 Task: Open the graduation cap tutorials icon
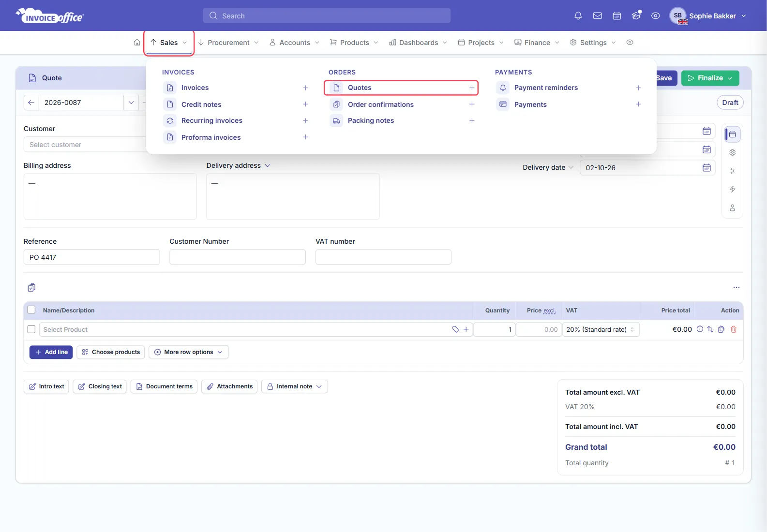click(636, 16)
